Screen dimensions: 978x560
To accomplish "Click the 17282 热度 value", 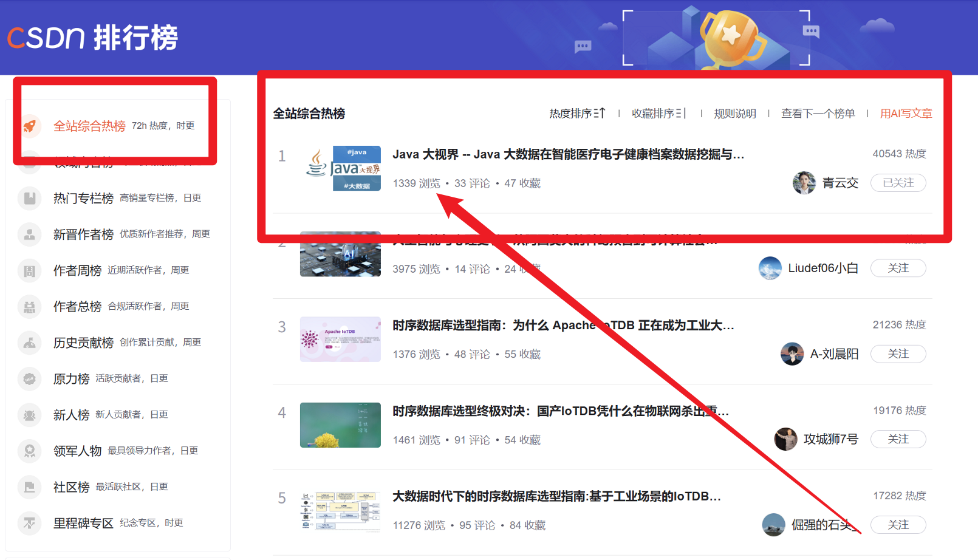I will pos(899,496).
